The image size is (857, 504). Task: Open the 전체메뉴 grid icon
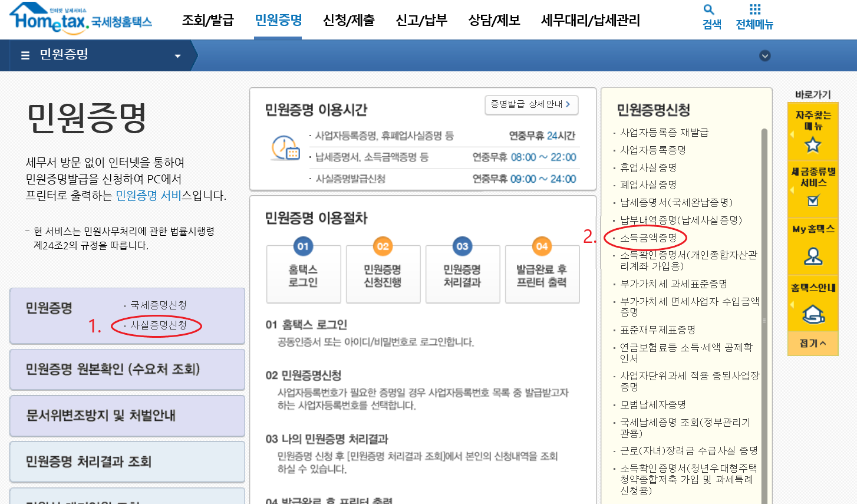[754, 10]
